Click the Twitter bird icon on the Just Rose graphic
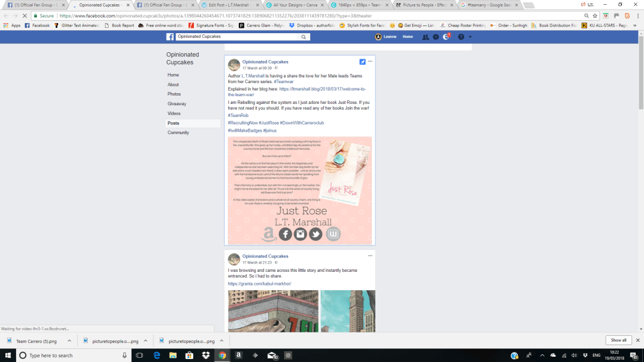Image resolution: width=644 pixels, height=362 pixels. tap(315, 234)
